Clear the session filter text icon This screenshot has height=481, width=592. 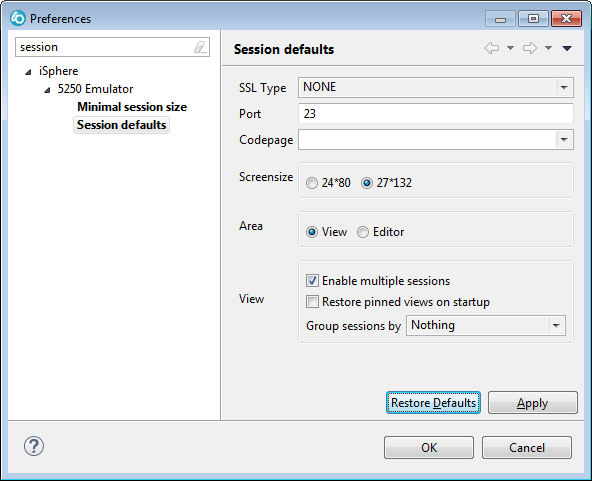200,47
